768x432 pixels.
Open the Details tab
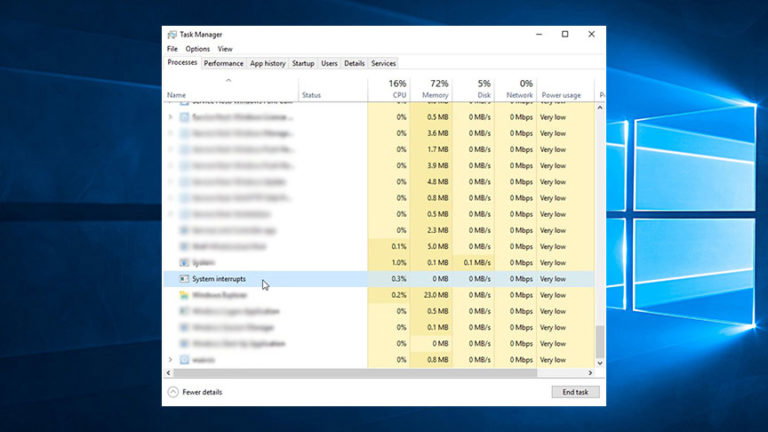(x=354, y=63)
